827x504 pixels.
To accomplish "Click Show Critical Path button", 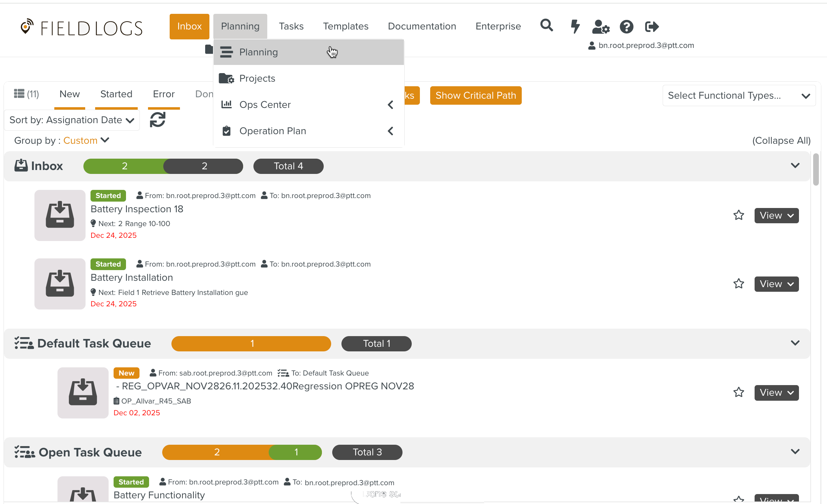I will tap(476, 95).
